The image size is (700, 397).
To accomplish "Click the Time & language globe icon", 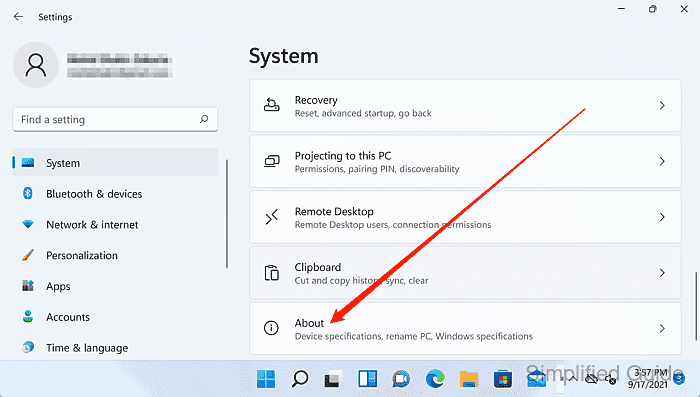I will coord(28,347).
